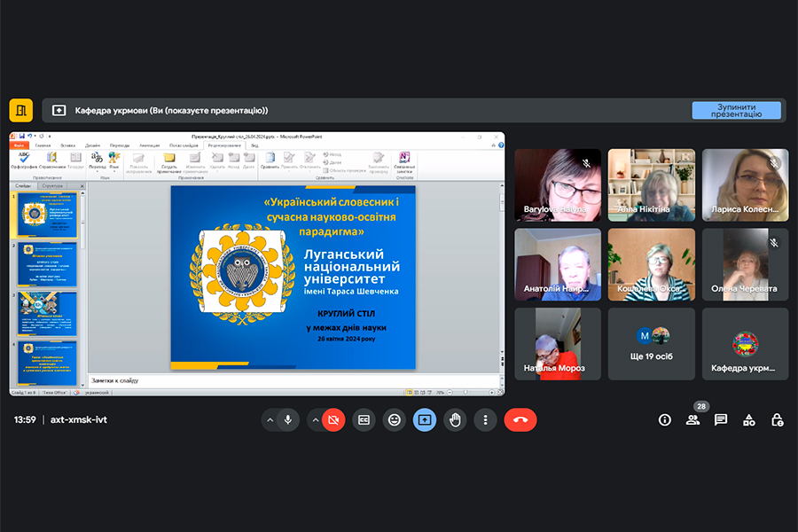
Task: Open meeting details info icon
Action: (x=665, y=419)
